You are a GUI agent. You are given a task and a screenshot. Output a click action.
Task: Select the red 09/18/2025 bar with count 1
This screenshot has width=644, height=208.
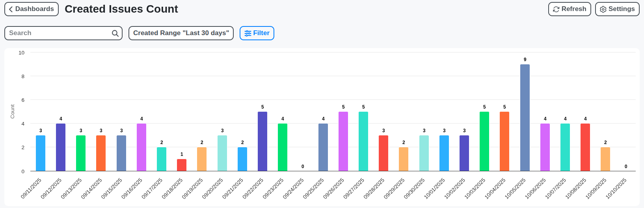pyautogui.click(x=182, y=165)
